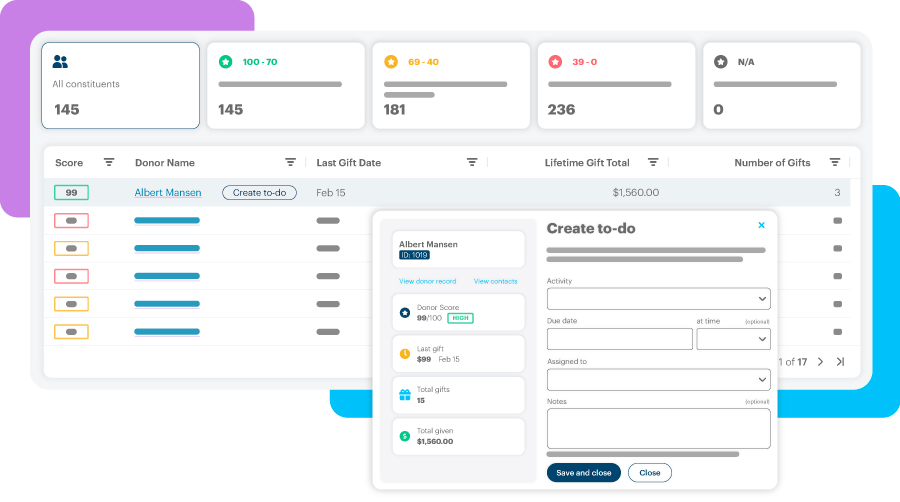This screenshot has width=900, height=502.
Task: Click the Create to-do pill button
Action: pos(259,193)
